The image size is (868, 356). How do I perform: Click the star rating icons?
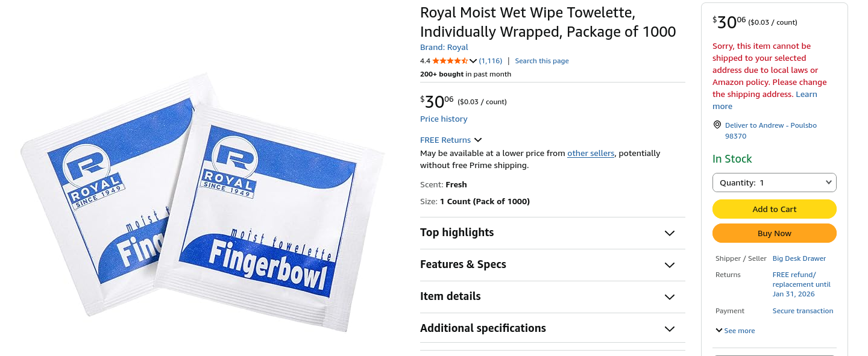tap(450, 61)
